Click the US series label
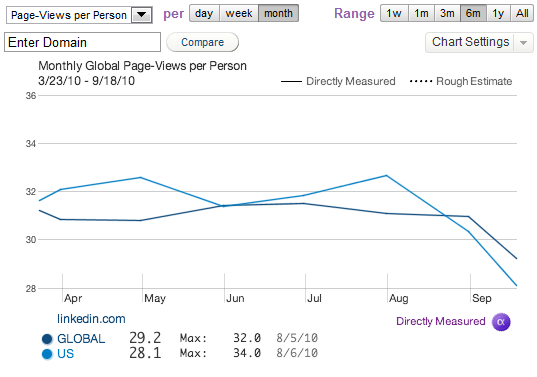The width and height of the screenshot is (537, 377). (65, 354)
